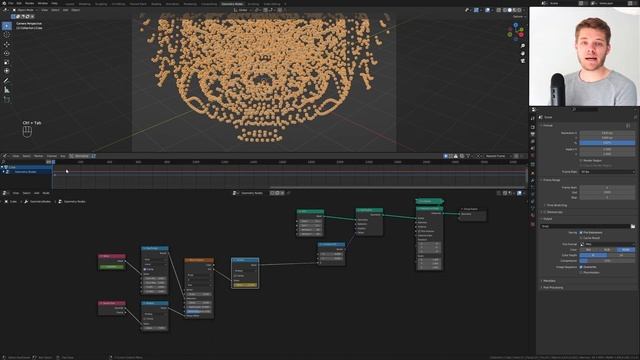Select the Rotate tool
This screenshot has height=360, width=640.
point(7,53)
